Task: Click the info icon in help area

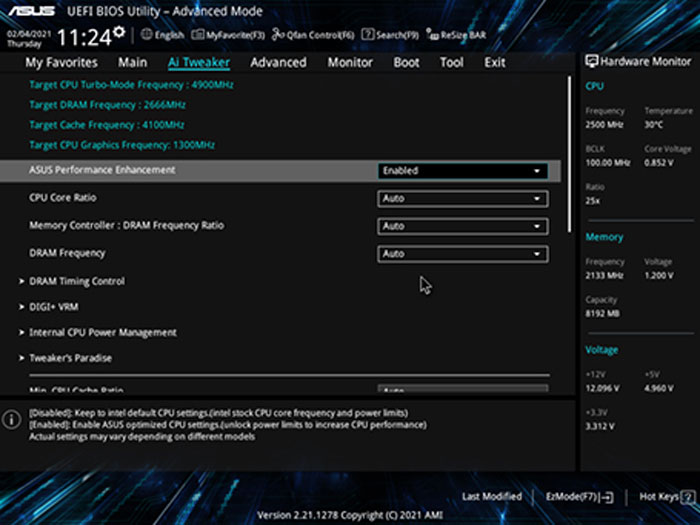Action: [x=11, y=420]
